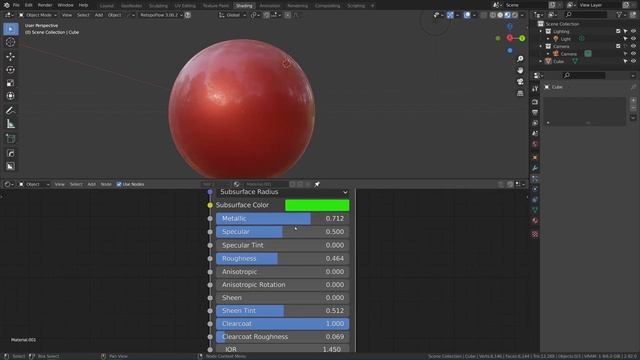Click the pin icon in node editor header
This screenshot has height=360, width=640.
(317, 184)
